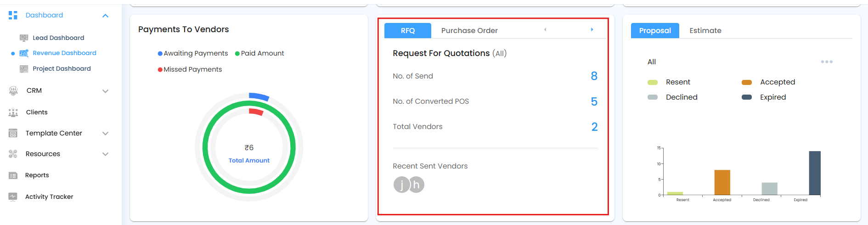Viewport: 868px width, 225px height.
Task: Open the three-dots menu beside All
Action: 827,62
